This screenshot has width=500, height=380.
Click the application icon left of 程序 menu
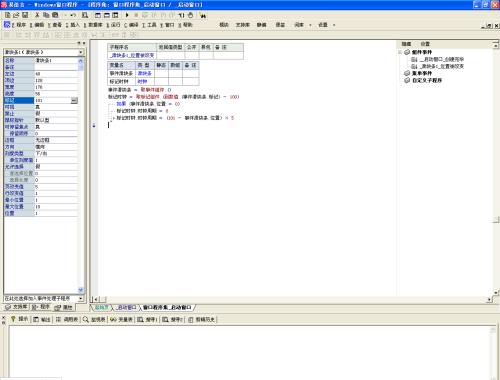7,24
